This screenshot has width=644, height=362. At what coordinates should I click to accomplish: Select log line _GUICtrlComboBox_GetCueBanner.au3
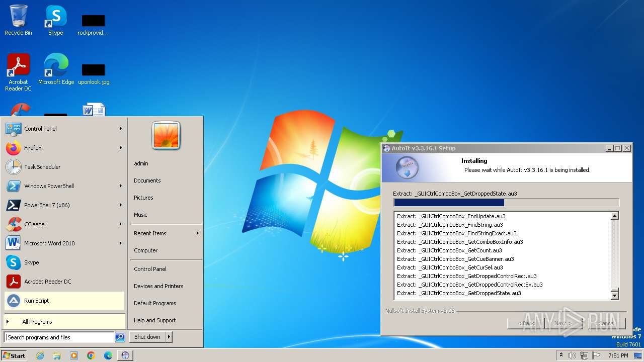[x=455, y=259]
